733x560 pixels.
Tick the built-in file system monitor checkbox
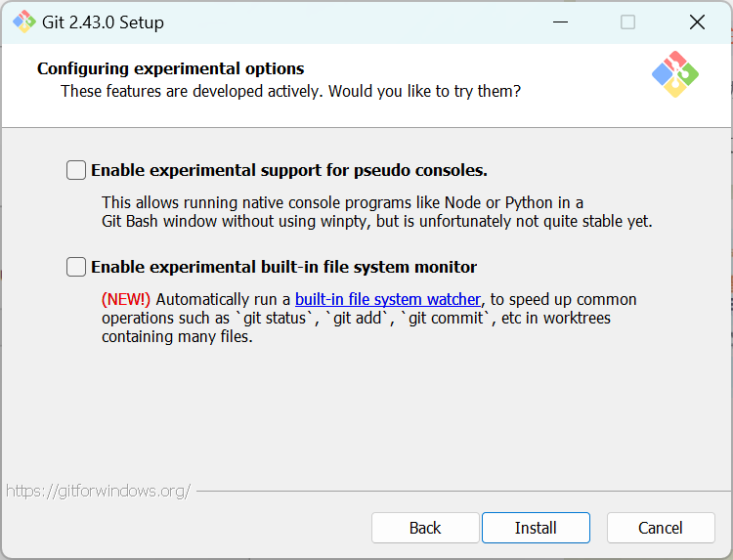pyautogui.click(x=76, y=267)
